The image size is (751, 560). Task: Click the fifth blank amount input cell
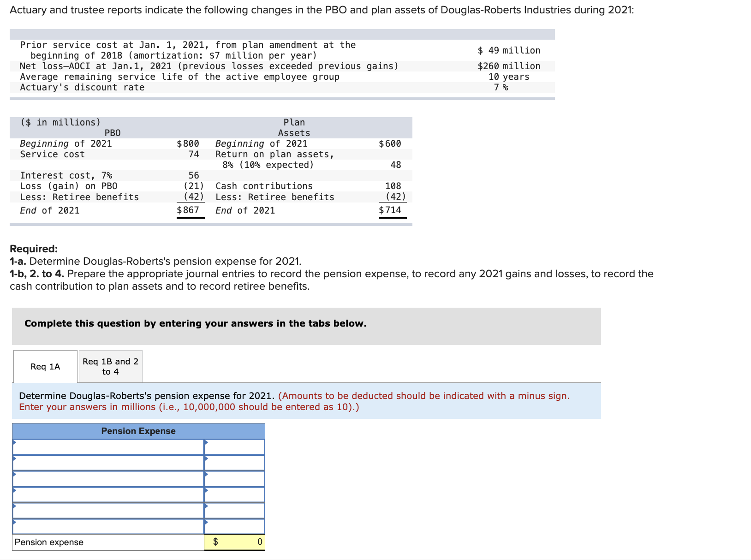click(235, 510)
